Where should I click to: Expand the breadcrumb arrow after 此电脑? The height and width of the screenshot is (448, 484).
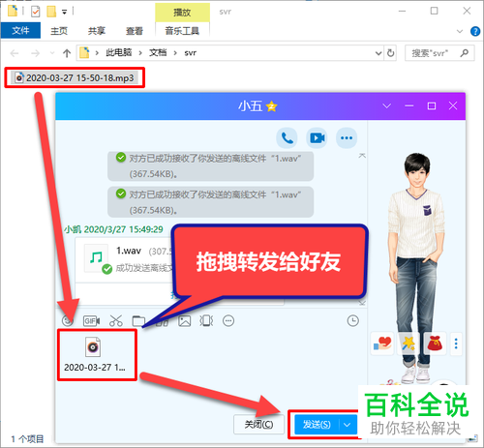pyautogui.click(x=140, y=53)
